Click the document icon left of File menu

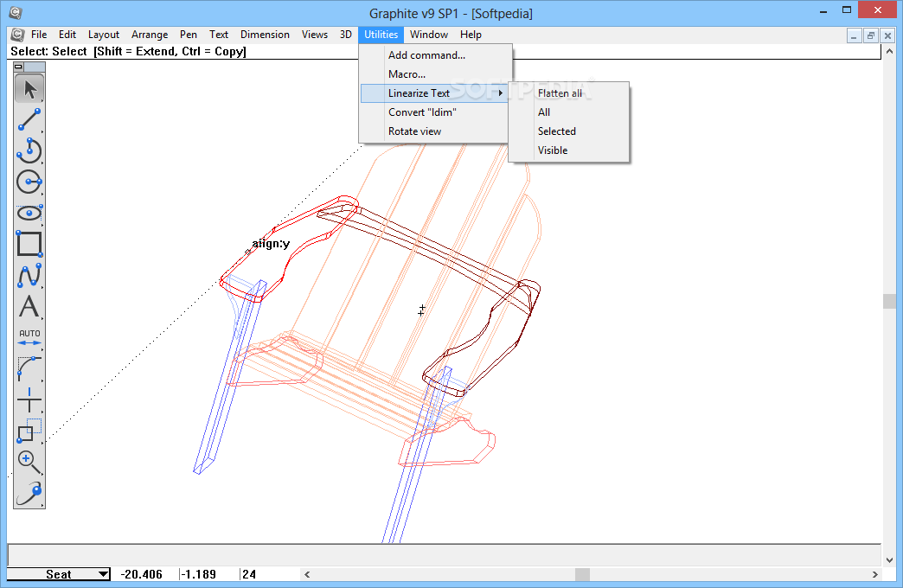17,35
